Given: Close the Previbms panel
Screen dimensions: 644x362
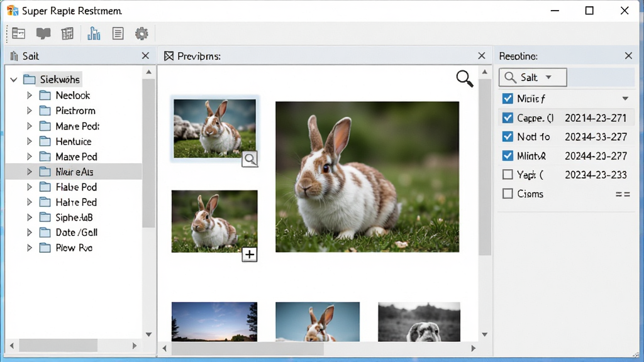Looking at the screenshot, I should (482, 56).
